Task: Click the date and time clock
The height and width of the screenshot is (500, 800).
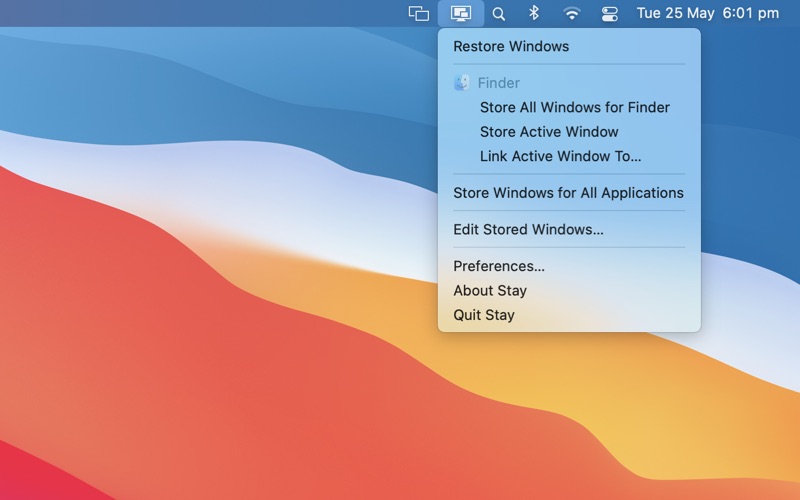Action: click(x=708, y=13)
